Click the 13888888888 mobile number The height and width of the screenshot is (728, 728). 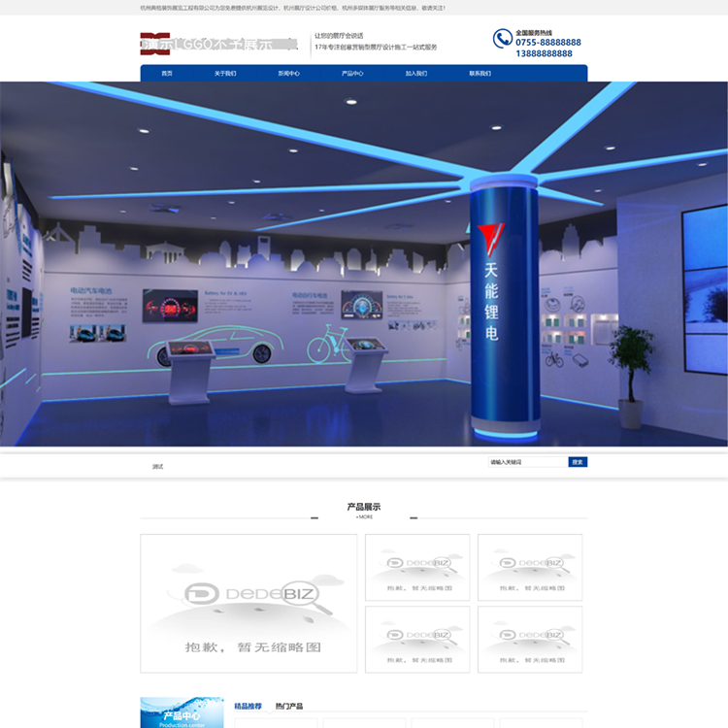click(x=545, y=53)
